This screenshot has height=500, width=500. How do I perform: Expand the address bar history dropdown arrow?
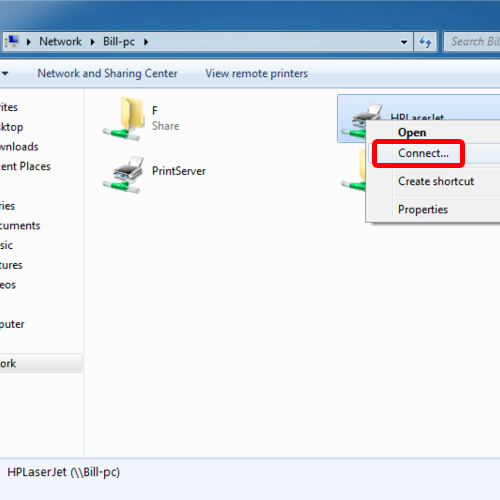pyautogui.click(x=404, y=42)
